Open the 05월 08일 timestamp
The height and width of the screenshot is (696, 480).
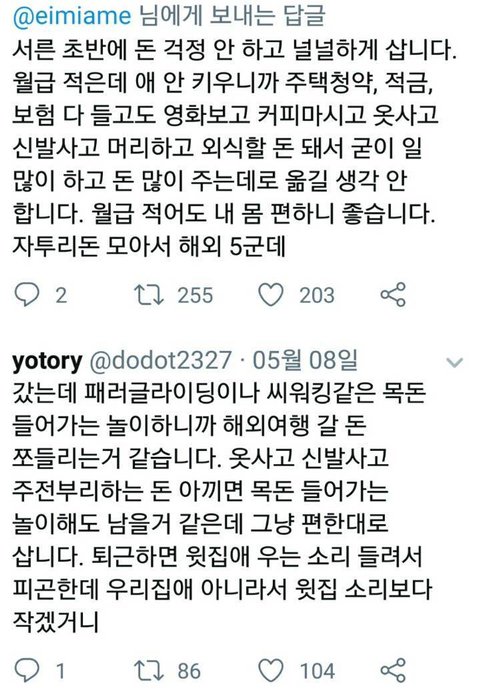(305, 360)
